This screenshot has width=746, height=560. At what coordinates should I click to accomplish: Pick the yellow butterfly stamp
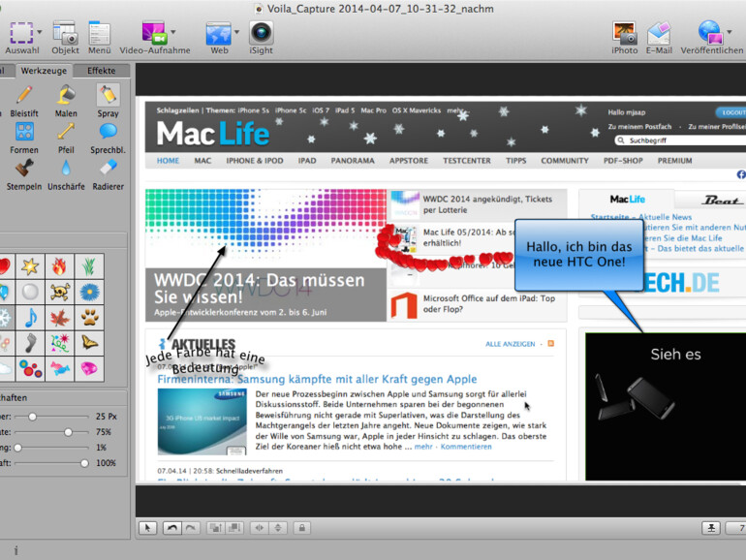click(x=89, y=343)
